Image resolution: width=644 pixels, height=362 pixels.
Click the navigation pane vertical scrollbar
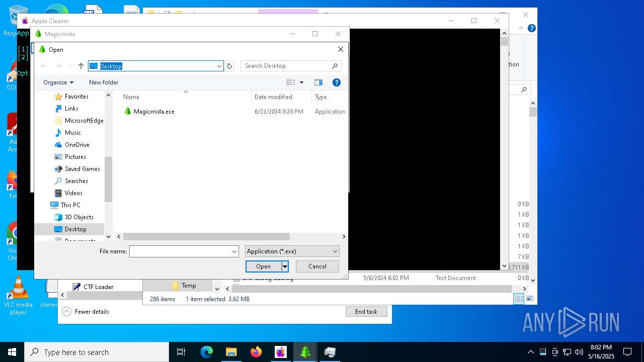[x=108, y=179]
